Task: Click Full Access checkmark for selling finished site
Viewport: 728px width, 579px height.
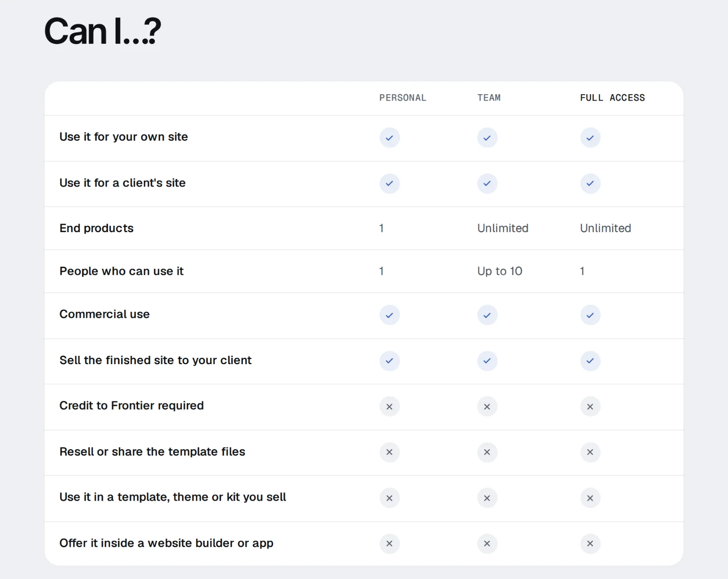Action: click(590, 361)
